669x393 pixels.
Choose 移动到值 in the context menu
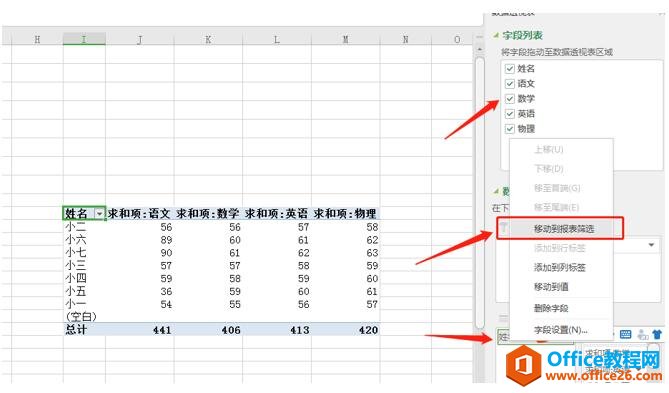click(551, 287)
